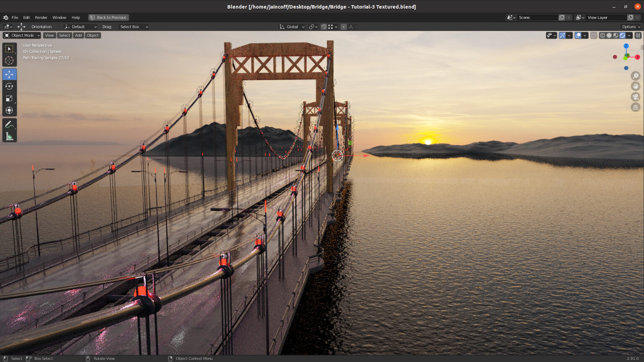
Task: Select the Annotate tool
Action: 9,124
